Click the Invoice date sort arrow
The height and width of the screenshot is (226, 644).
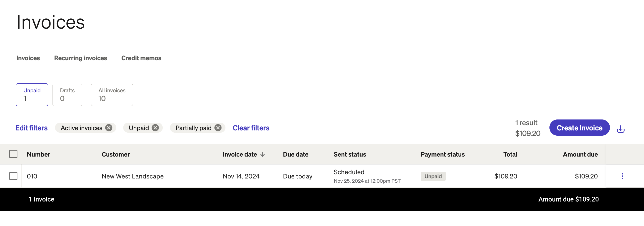[262, 155]
